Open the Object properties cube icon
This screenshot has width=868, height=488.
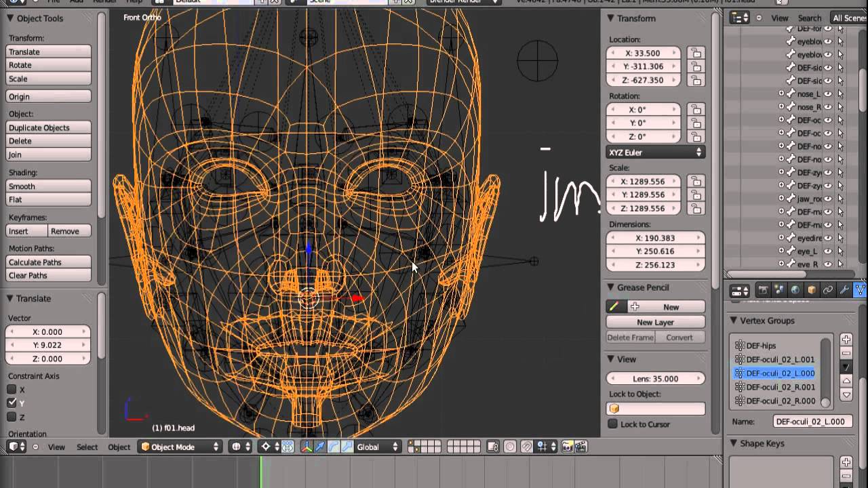[812, 290]
